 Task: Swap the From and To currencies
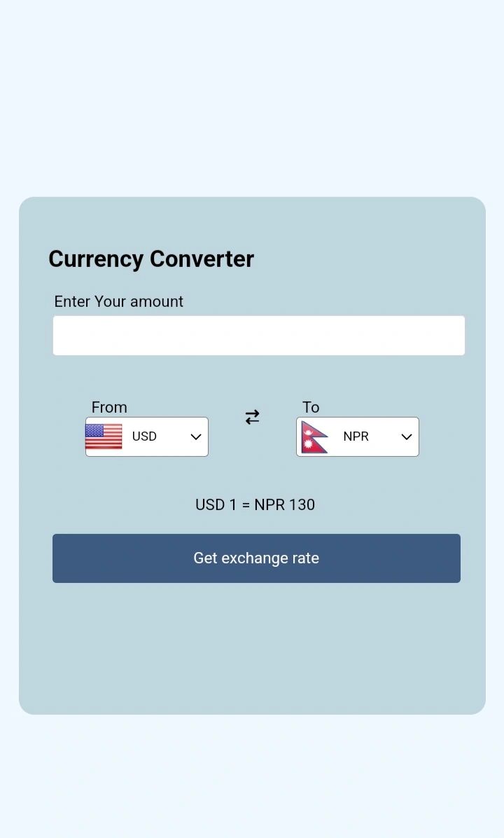(x=252, y=417)
